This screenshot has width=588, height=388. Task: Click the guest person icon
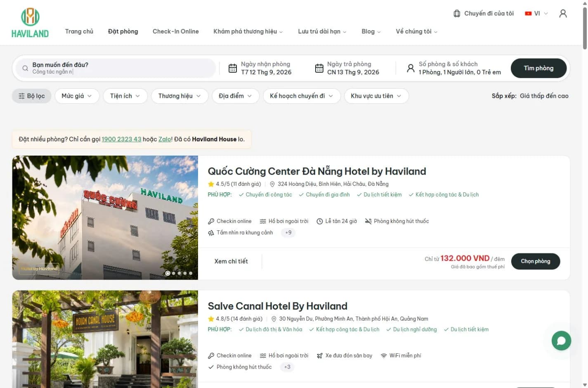(x=411, y=68)
